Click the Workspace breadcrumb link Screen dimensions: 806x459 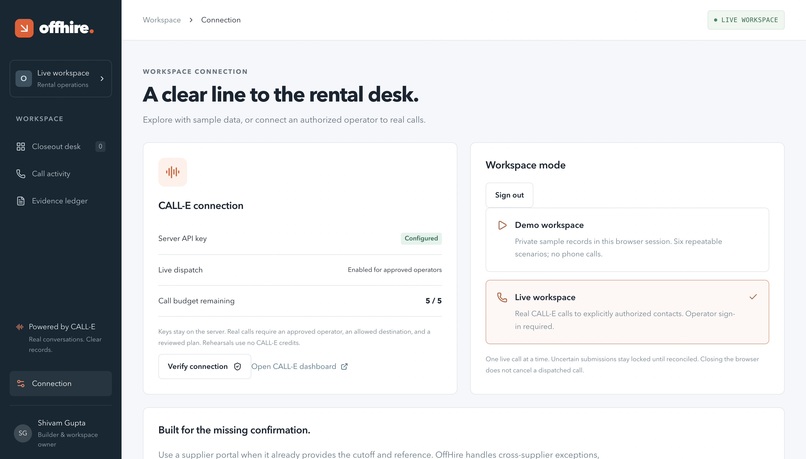point(162,20)
